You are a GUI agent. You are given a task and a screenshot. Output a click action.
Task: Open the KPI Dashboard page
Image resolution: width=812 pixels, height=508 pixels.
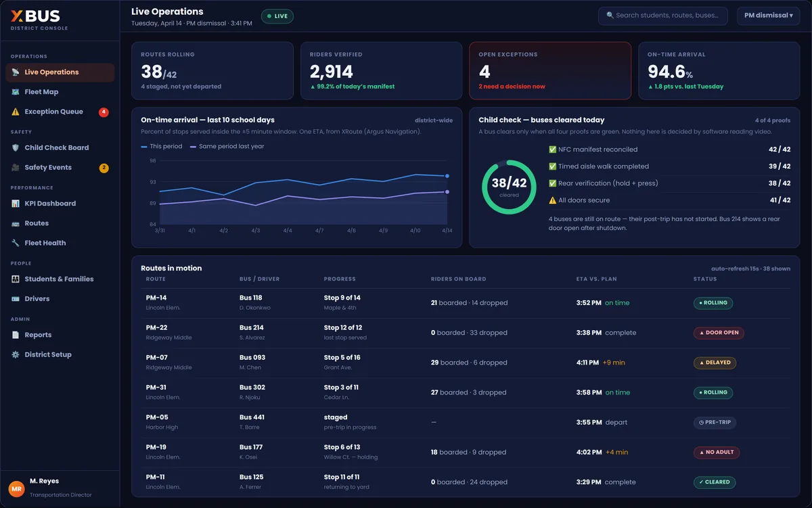click(60, 204)
